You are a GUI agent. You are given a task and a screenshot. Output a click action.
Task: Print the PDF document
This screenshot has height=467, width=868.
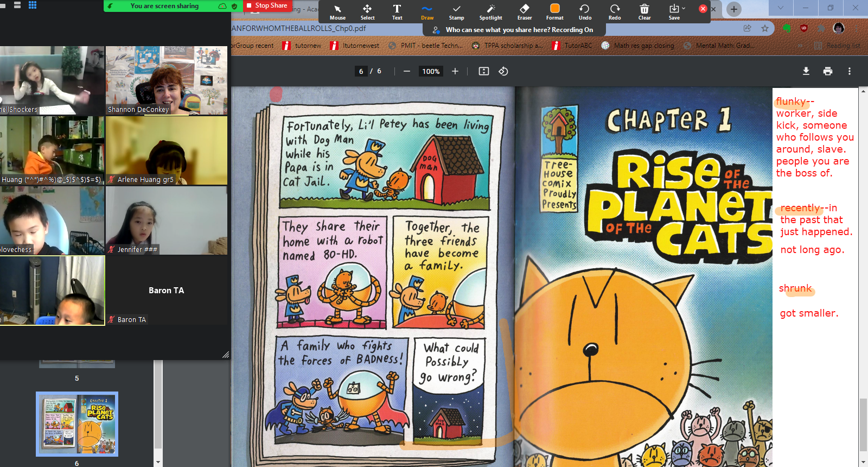pos(828,71)
